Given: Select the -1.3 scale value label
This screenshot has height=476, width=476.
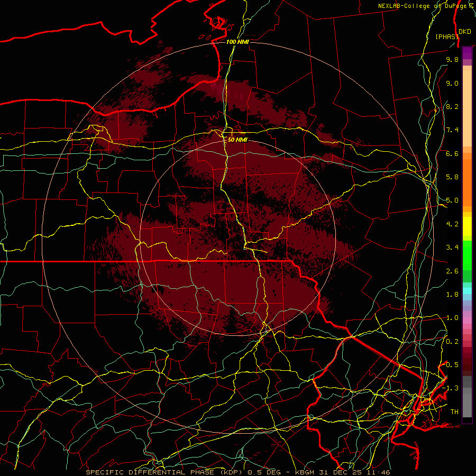Looking at the screenshot, I should click(450, 388).
